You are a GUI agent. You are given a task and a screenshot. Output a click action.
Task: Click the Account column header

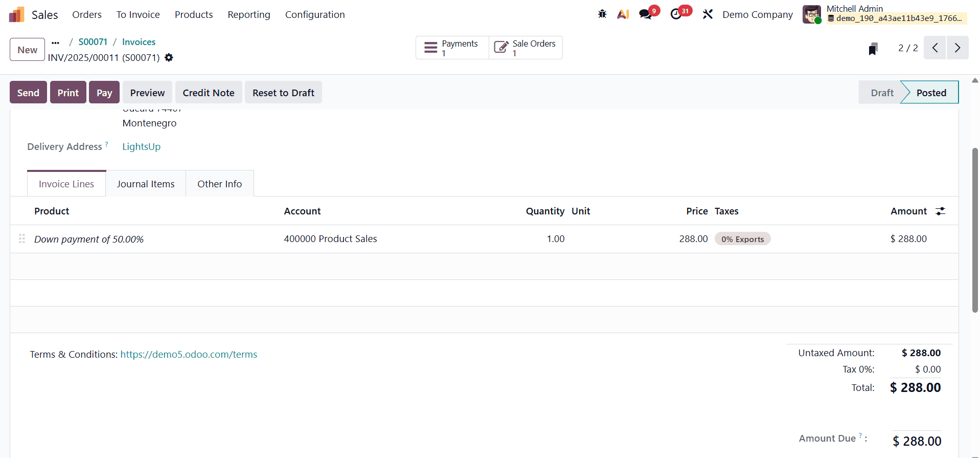[x=302, y=211]
